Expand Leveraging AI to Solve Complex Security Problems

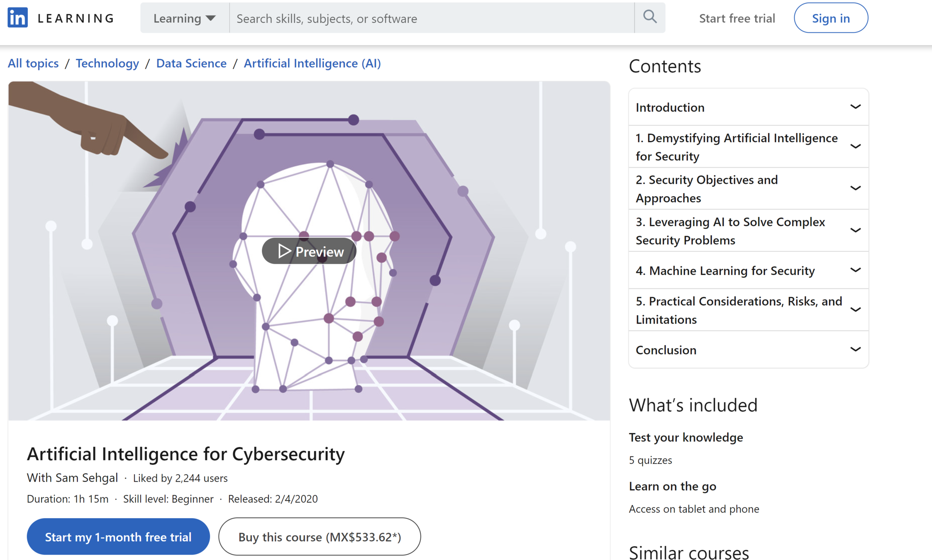tap(855, 230)
